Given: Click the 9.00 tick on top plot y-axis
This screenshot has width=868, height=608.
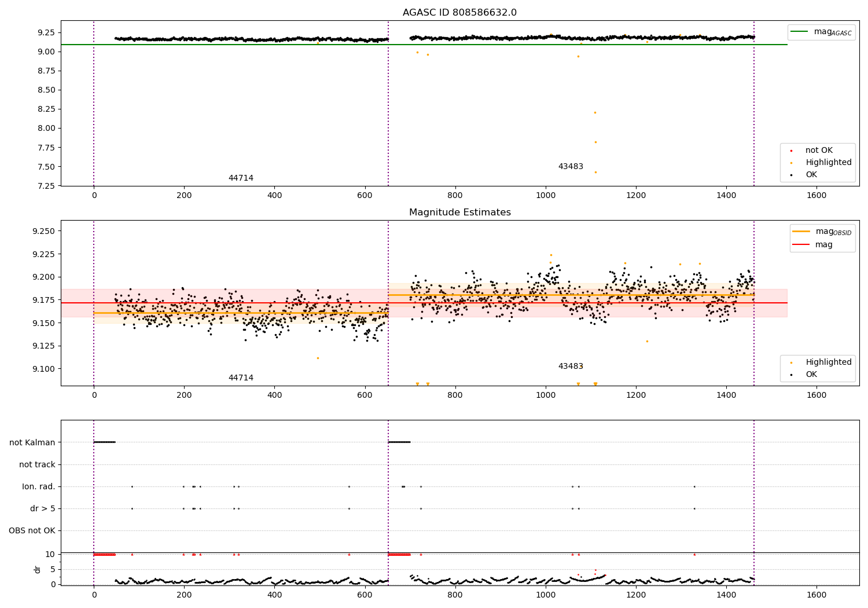Looking at the screenshot, I should [x=46, y=52].
